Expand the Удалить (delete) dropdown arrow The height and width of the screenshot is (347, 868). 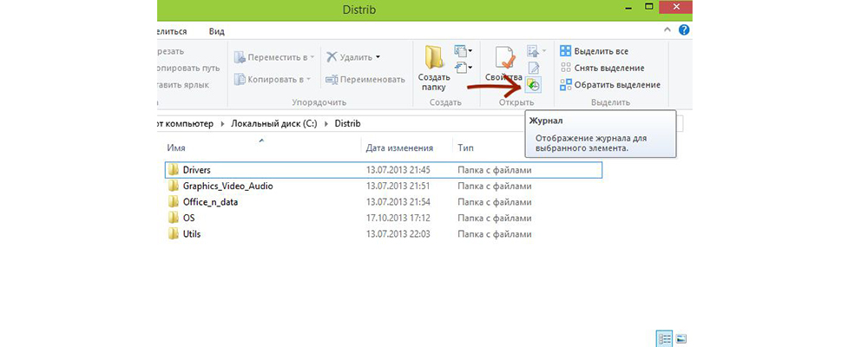378,57
